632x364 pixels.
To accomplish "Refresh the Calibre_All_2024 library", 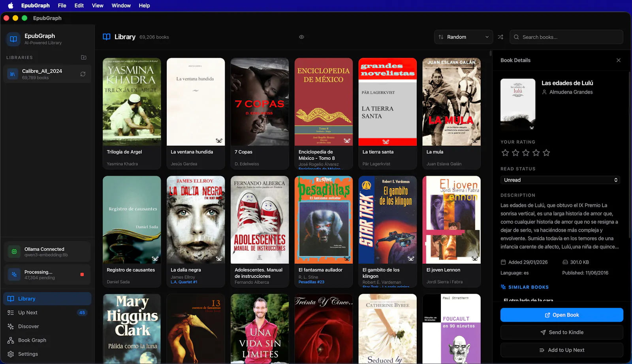I will (x=83, y=74).
